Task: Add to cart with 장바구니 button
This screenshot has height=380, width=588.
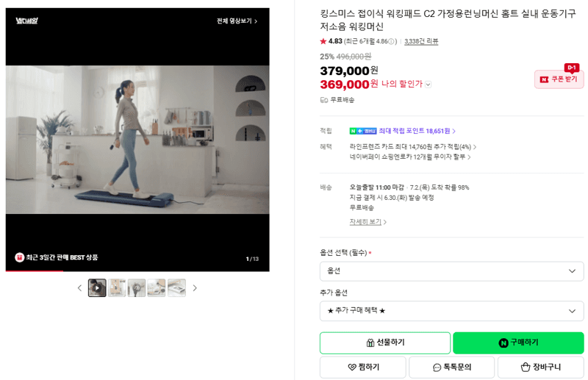Action: coord(541,368)
